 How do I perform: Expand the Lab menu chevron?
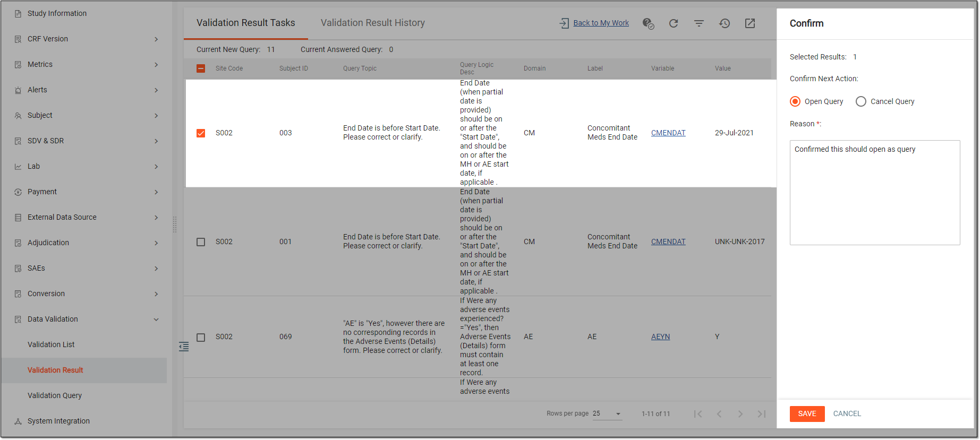coord(156,167)
